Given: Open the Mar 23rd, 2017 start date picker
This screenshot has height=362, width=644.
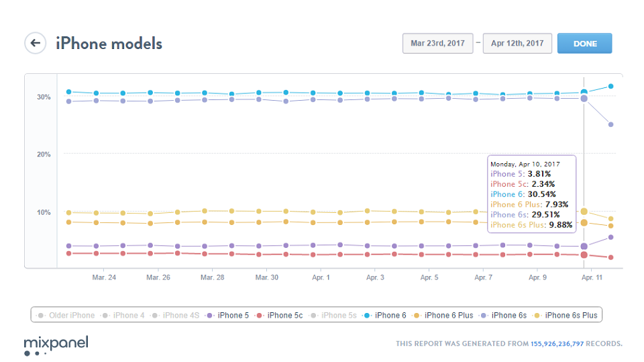Looking at the screenshot, I should click(438, 43).
